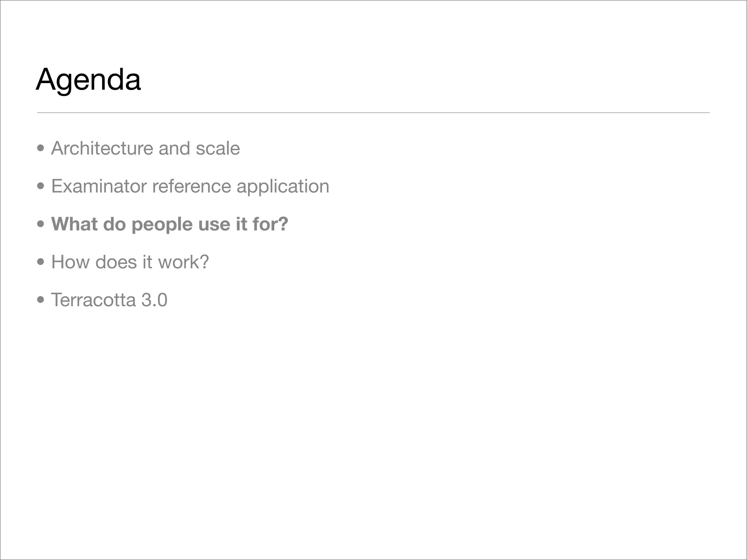
Task: Click the bullet dot before Terracotta 3.0
Action: 41,300
